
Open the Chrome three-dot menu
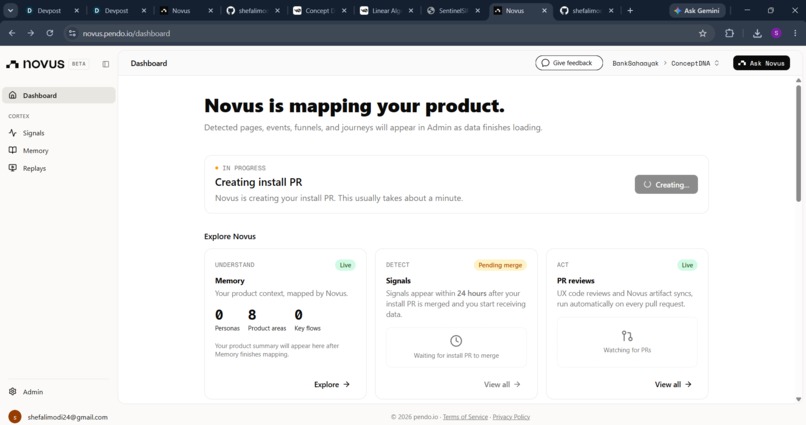pyautogui.click(x=795, y=33)
